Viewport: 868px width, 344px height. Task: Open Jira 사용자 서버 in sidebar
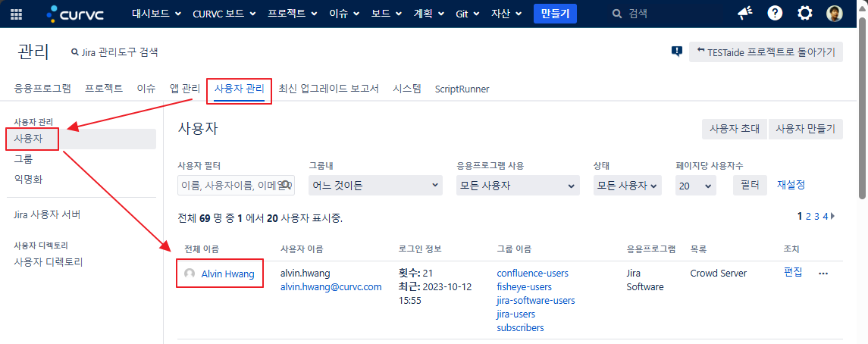(47, 214)
